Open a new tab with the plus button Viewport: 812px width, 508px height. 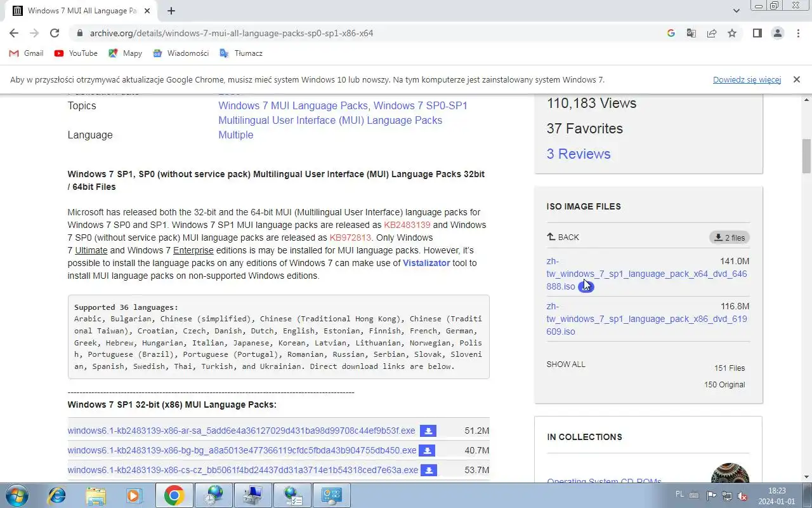(x=171, y=11)
